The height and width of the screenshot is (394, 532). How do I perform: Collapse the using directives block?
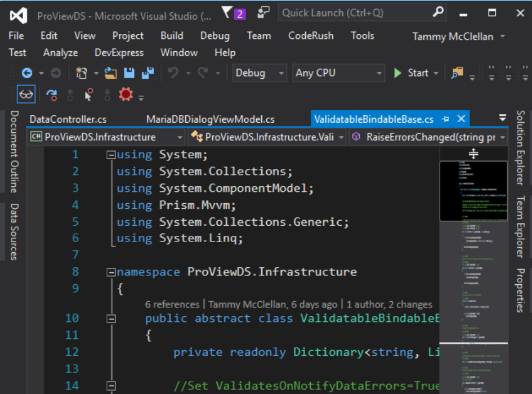pos(111,155)
